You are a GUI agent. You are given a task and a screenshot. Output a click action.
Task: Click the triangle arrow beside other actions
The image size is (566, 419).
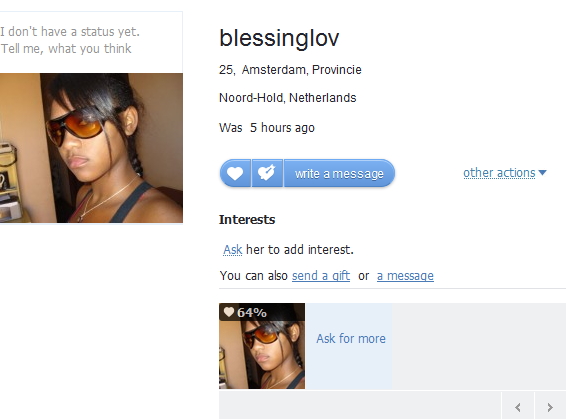pyautogui.click(x=542, y=173)
